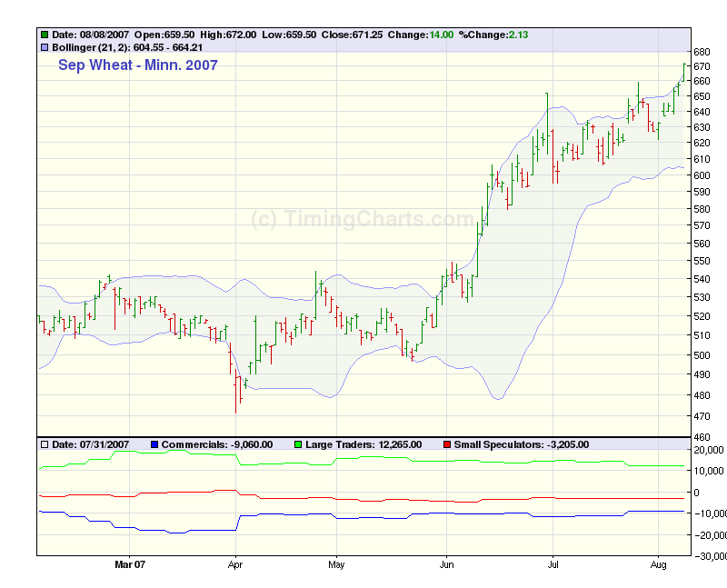Image resolution: width=727 pixels, height=588 pixels.
Task: Click the green price legend swatch beside Date
Action: coord(45,35)
